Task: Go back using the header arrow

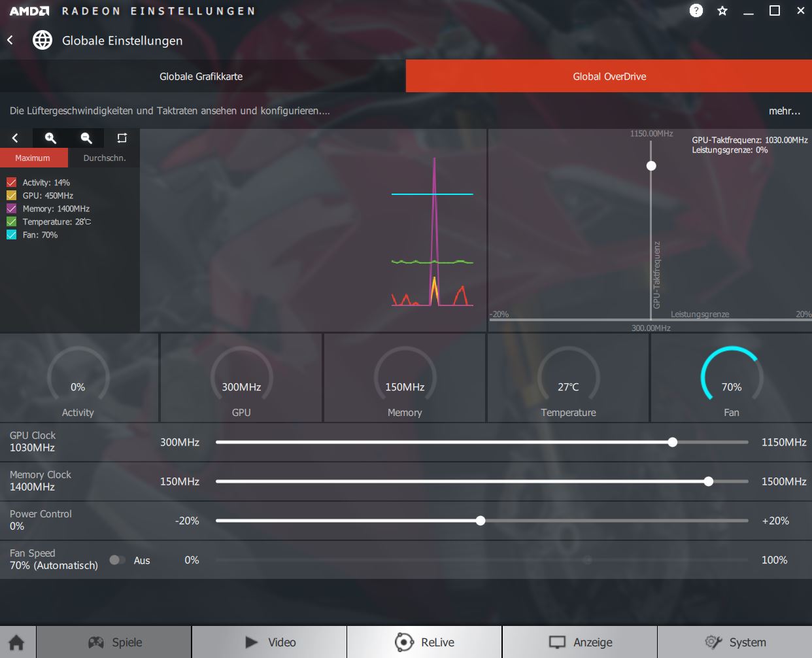Action: pos(10,40)
